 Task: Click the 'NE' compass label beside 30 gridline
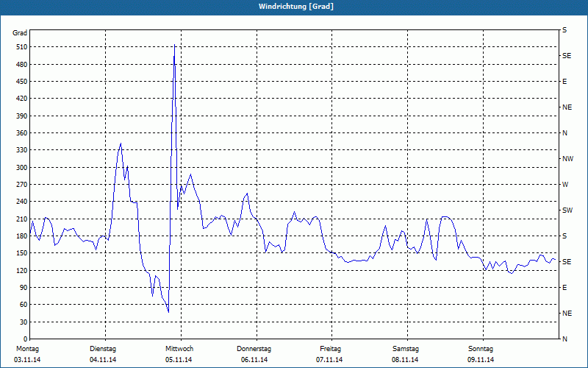[567, 314]
